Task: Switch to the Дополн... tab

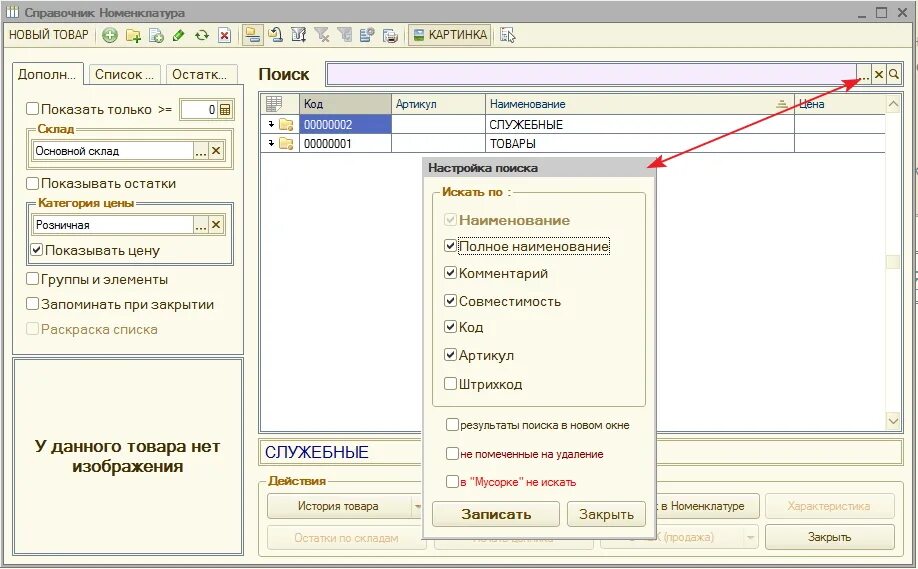Action: (x=47, y=74)
